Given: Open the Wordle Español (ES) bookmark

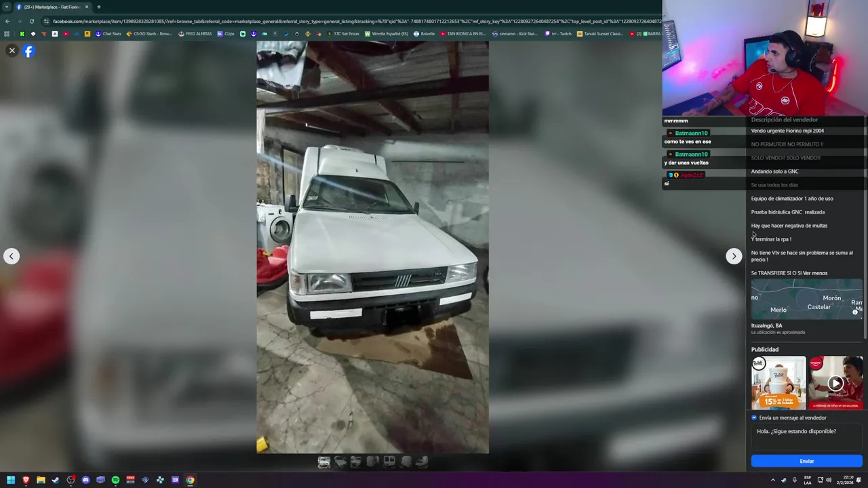Looking at the screenshot, I should tap(387, 34).
